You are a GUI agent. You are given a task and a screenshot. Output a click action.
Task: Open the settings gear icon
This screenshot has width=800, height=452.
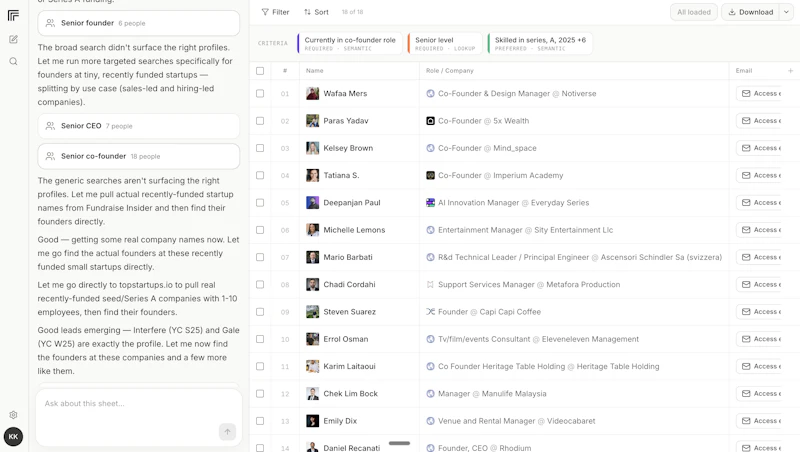[13, 415]
